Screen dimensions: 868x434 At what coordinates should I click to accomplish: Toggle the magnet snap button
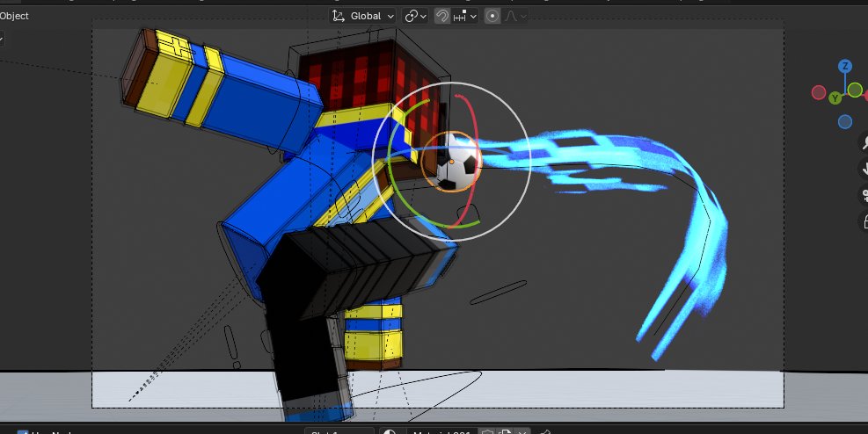[x=441, y=16]
